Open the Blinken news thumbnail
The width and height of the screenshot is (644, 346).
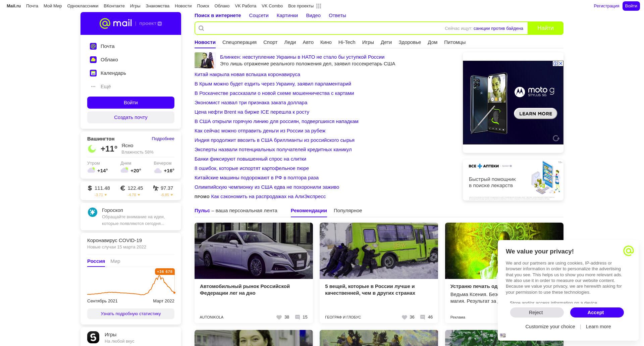pos(205,60)
